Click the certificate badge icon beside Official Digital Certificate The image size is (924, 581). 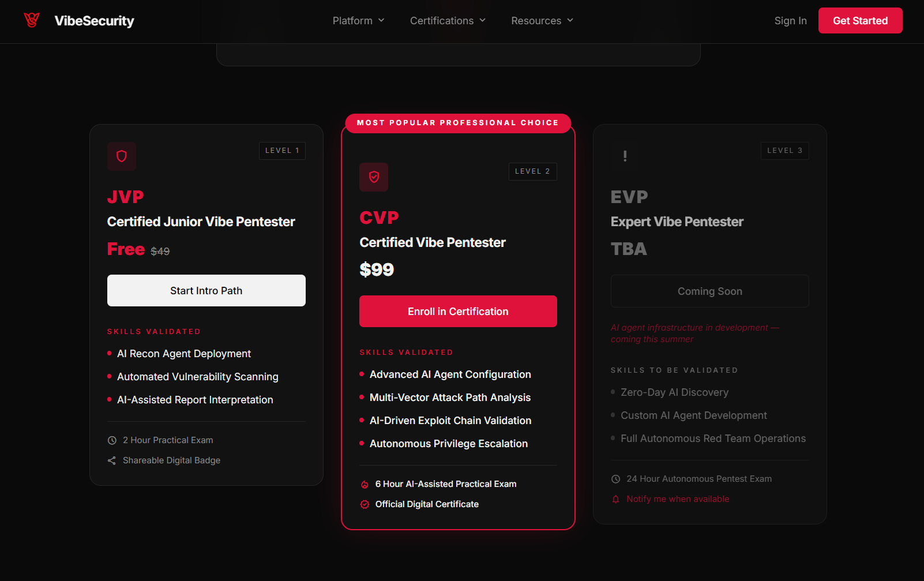coord(365,504)
